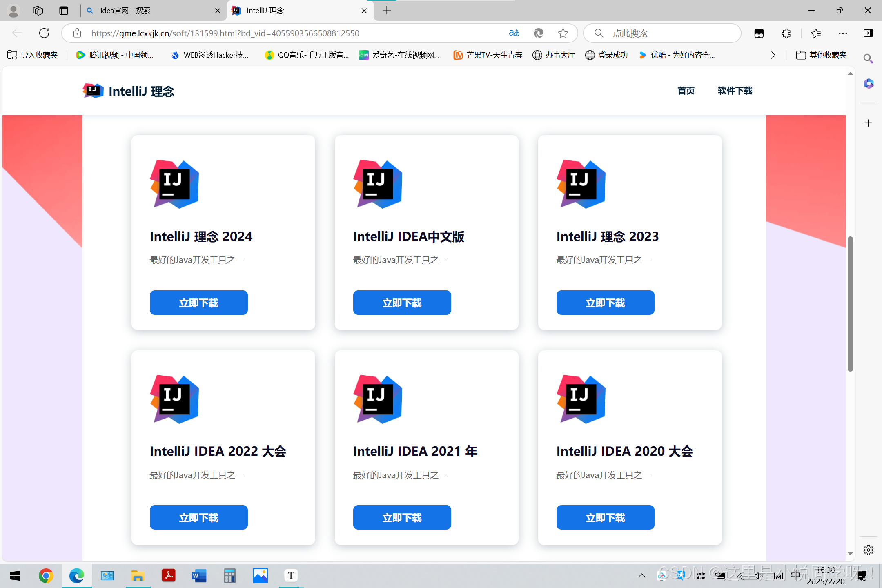Go to 首页 navigation link
The height and width of the screenshot is (588, 882).
point(686,91)
